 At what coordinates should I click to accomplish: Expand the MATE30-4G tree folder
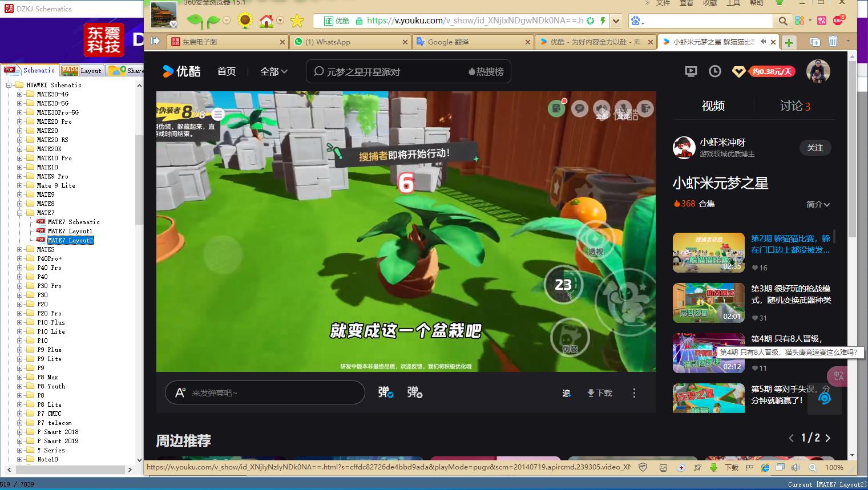click(20, 94)
